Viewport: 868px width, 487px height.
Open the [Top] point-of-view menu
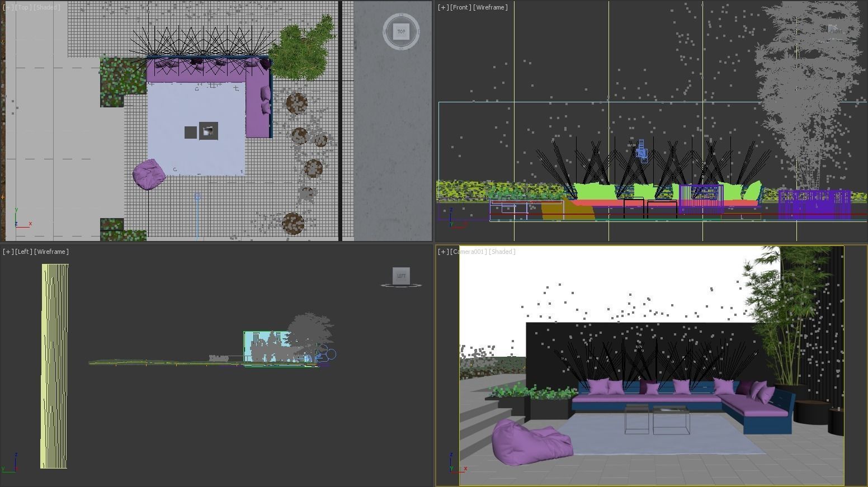coord(23,7)
